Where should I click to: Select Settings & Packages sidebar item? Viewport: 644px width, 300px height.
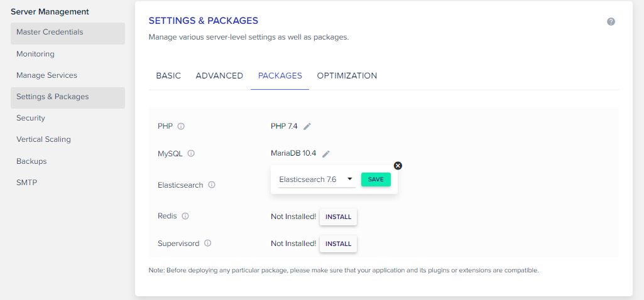pyautogui.click(x=68, y=97)
